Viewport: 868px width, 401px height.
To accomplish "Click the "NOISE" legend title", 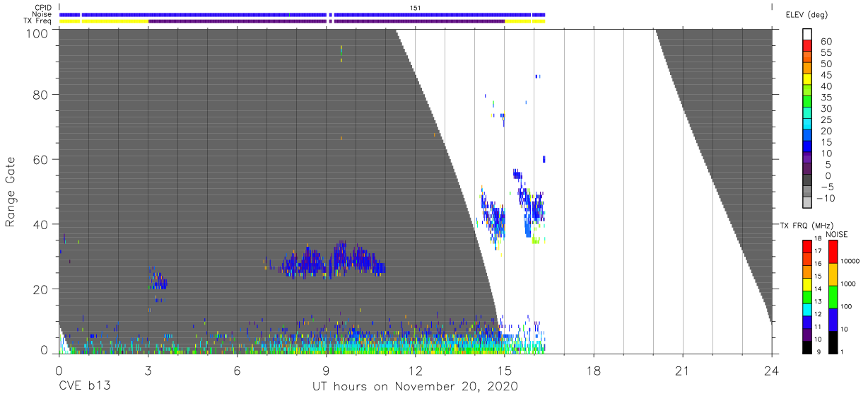I will pos(836,233).
